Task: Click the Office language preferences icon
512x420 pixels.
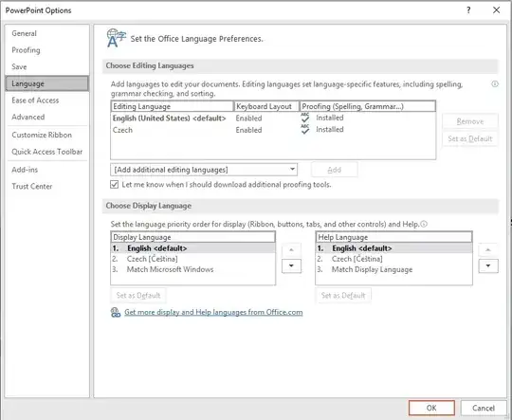Action: point(116,38)
